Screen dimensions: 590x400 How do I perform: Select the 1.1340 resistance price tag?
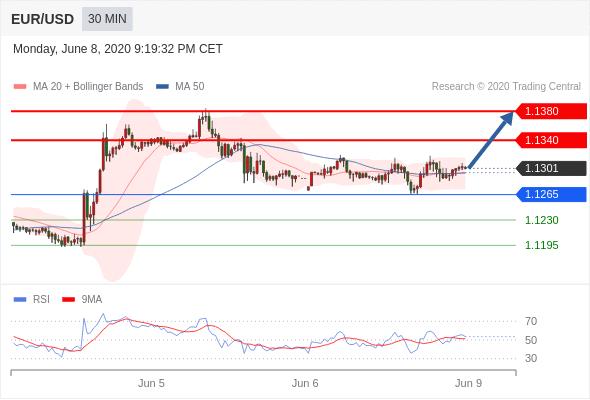pos(551,140)
